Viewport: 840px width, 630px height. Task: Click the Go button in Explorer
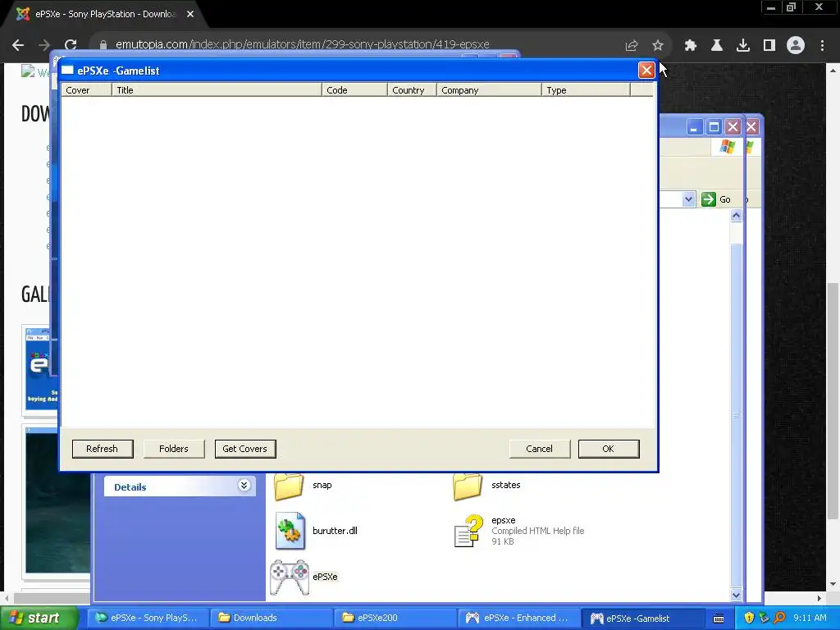[715, 199]
